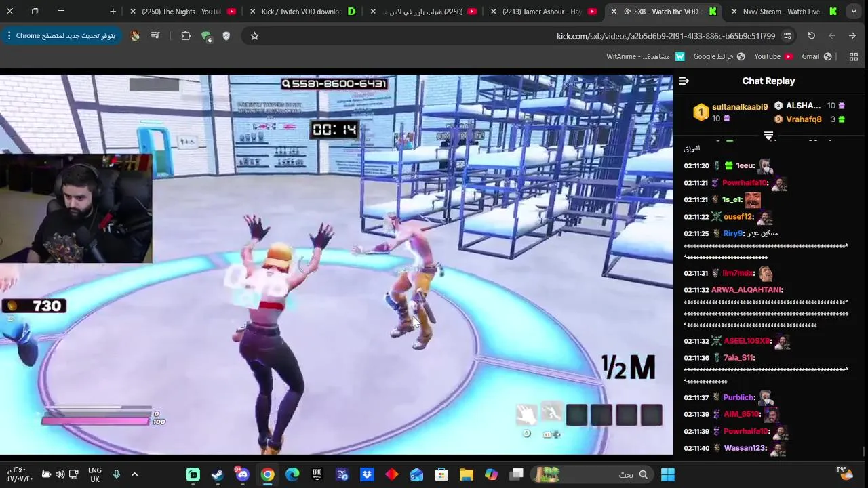Click the video player to pause

click(x=336, y=264)
